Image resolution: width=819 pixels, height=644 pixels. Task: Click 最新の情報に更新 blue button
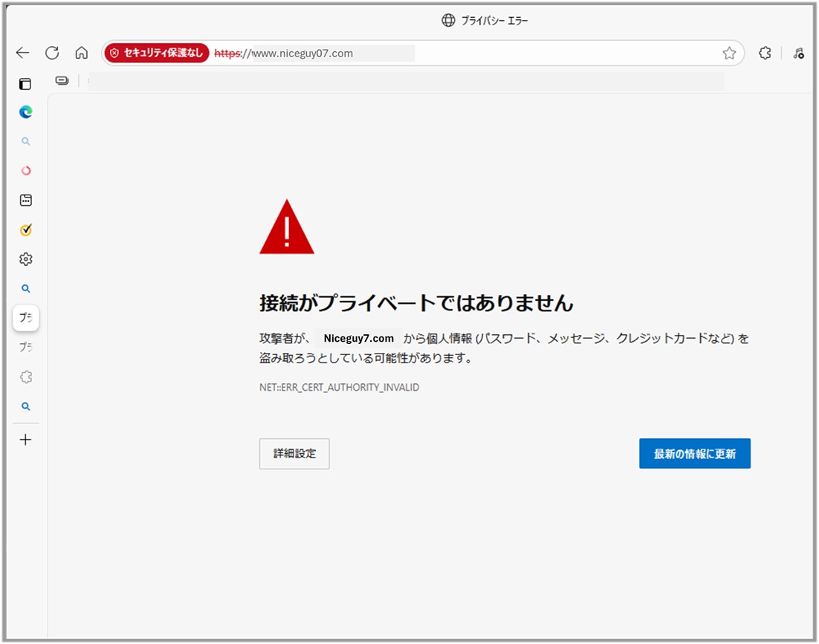(694, 454)
